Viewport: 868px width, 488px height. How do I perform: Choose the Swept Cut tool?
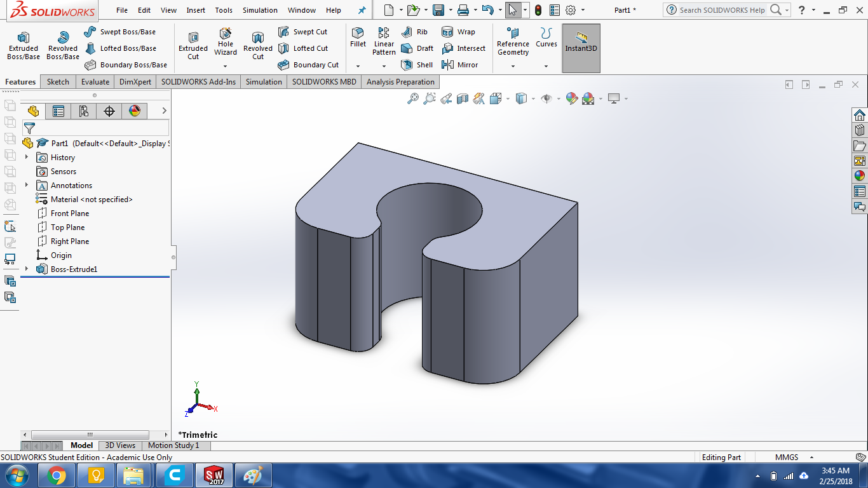(x=303, y=32)
